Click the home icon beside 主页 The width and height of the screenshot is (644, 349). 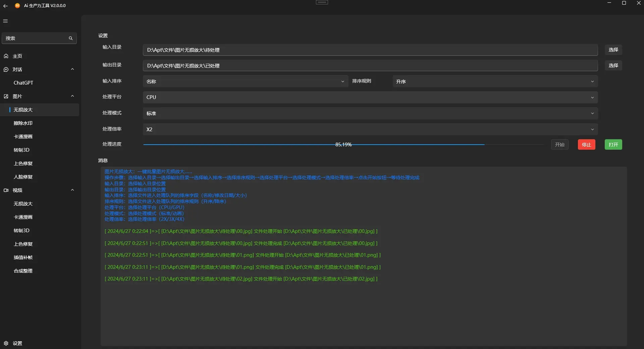6,56
